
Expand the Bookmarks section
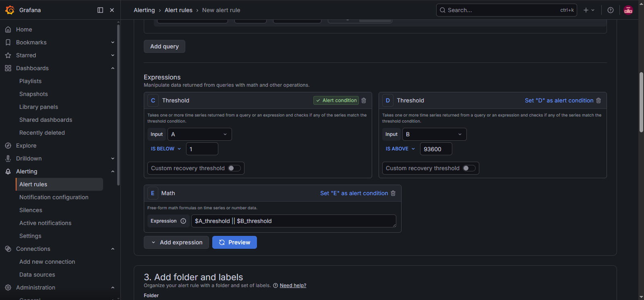[x=113, y=42]
